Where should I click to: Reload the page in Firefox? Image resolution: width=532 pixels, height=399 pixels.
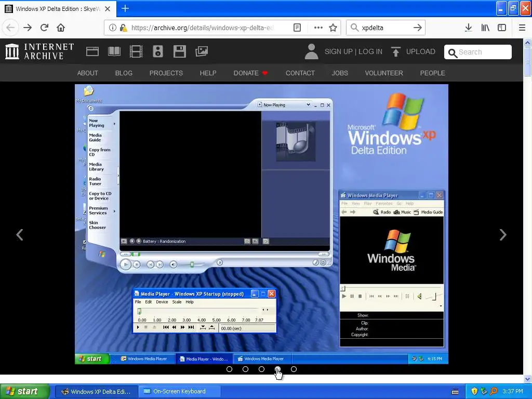point(44,28)
